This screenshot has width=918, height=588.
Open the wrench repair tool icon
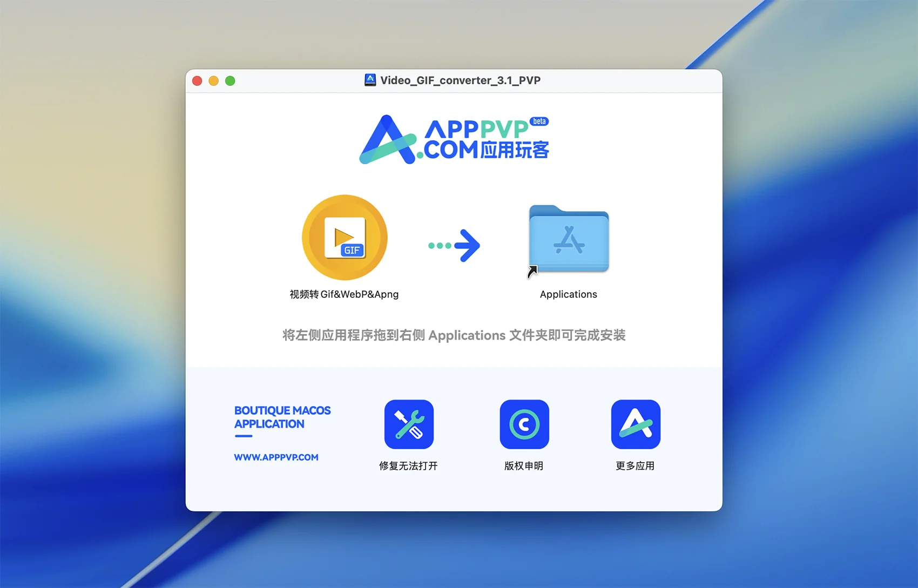[x=409, y=424]
